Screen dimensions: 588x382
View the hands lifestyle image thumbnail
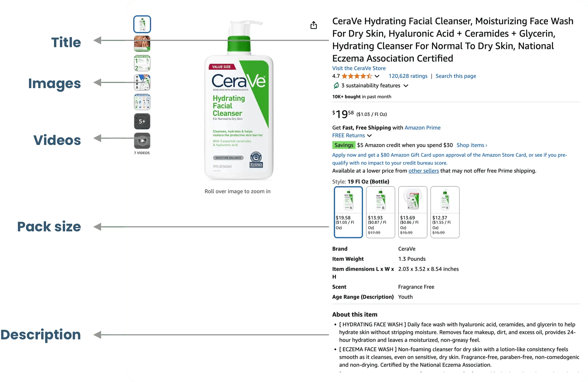[142, 43]
